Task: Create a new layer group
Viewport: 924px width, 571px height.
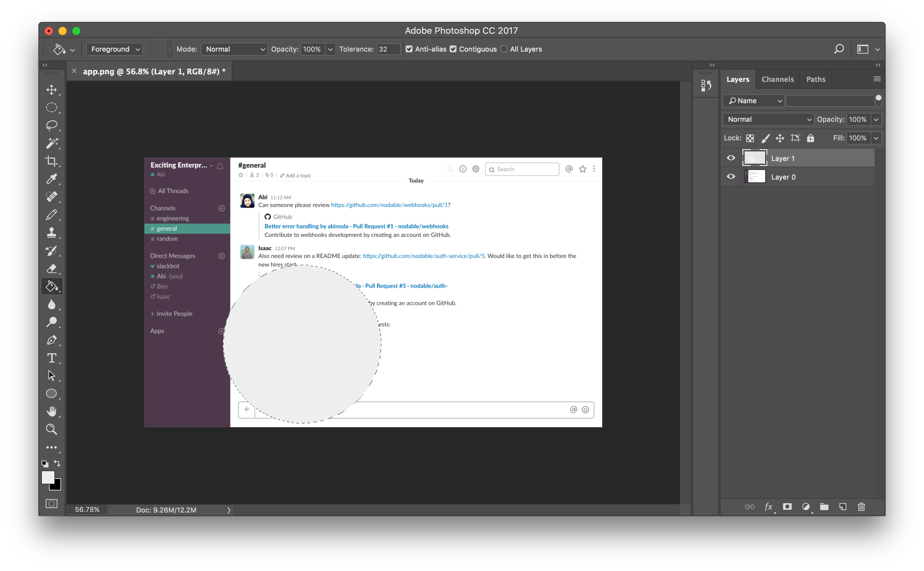Action: tap(824, 507)
